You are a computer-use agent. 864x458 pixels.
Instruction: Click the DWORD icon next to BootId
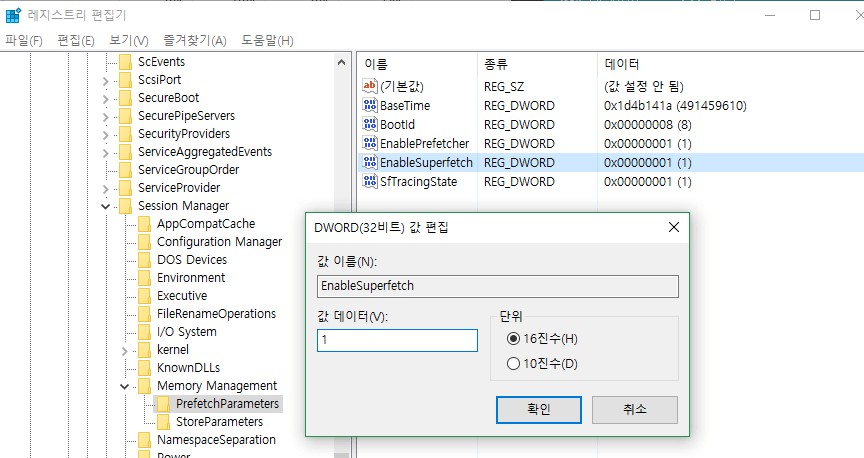pos(369,125)
